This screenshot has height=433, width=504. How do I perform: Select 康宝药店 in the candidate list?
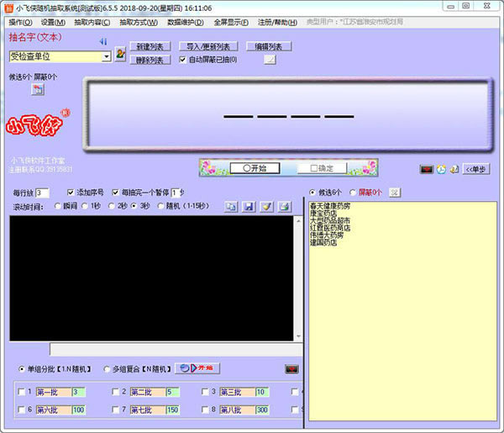(x=323, y=214)
